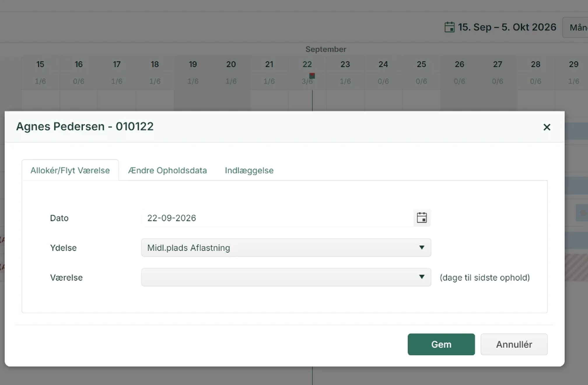Select day 18 column header
The width and height of the screenshot is (588, 385).
[x=155, y=64]
